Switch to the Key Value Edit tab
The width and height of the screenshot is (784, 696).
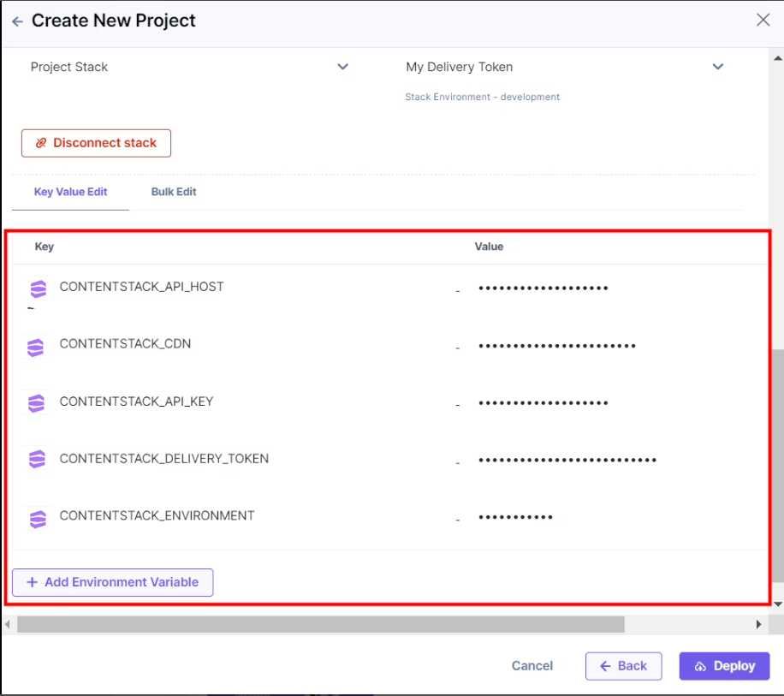pyautogui.click(x=70, y=192)
